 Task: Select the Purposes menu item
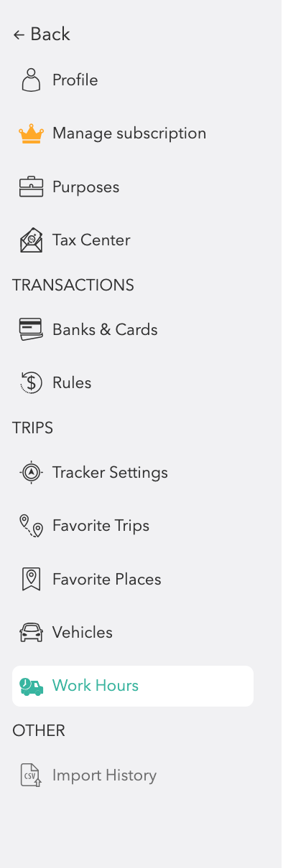(x=85, y=187)
